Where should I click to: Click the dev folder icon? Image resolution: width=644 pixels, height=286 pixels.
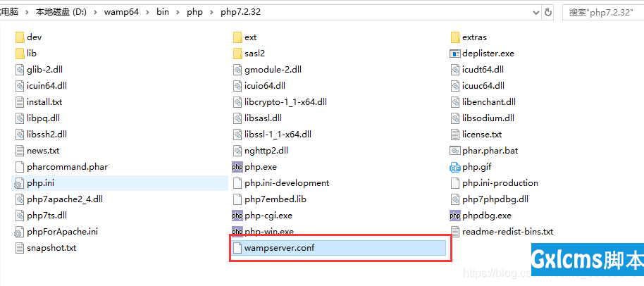click(x=20, y=37)
